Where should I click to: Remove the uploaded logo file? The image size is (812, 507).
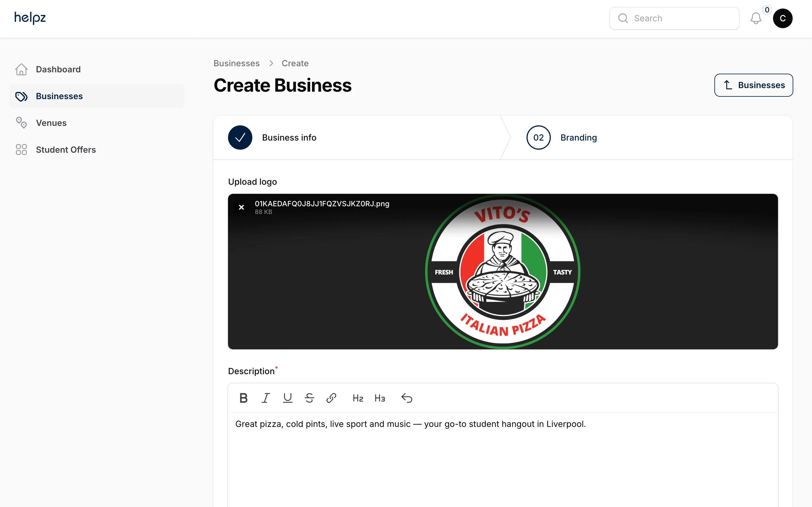point(241,208)
